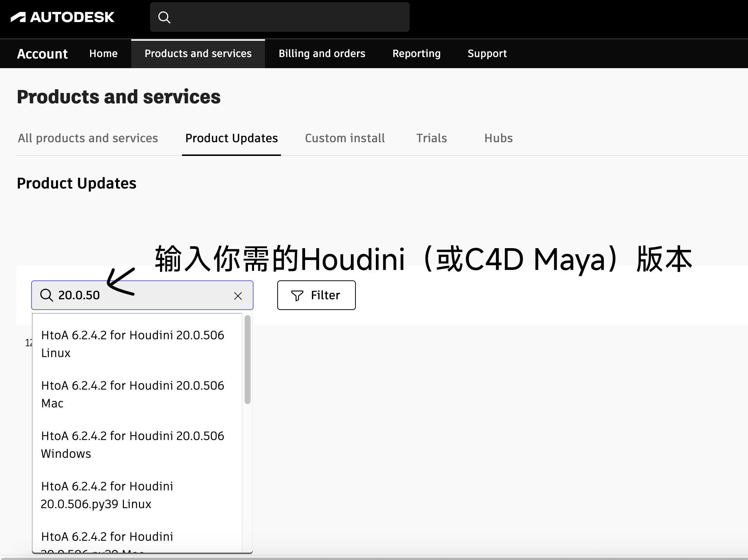
Task: Select HtoA 6.2.4.2 for Houdini 20.0.506 Windows
Action: click(132, 444)
